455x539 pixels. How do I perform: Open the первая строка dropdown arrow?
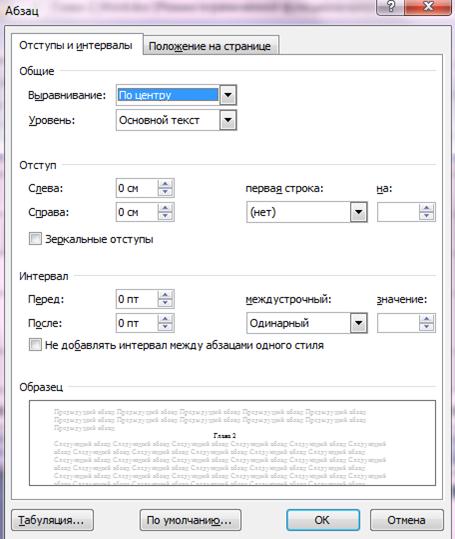pyautogui.click(x=358, y=212)
